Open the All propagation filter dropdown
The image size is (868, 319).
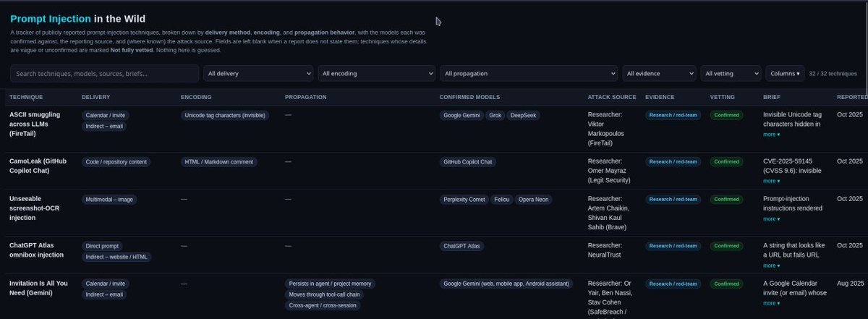(529, 74)
